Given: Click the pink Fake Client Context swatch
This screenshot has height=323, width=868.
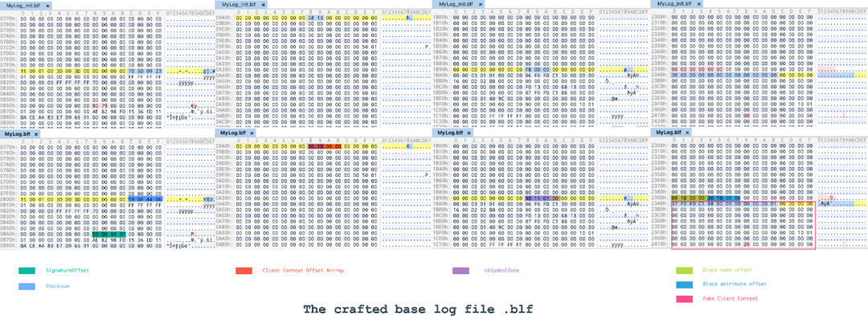Looking at the screenshot, I should 684,299.
